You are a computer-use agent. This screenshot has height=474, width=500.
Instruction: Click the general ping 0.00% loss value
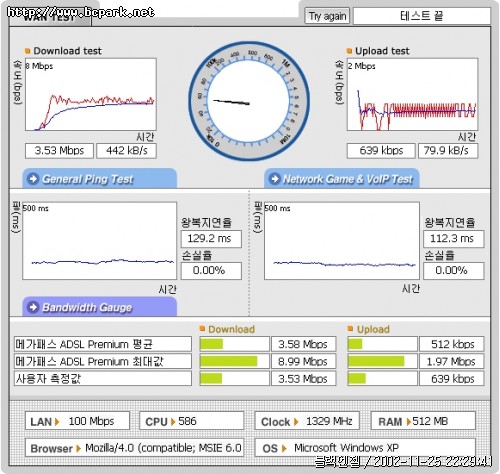211,270
